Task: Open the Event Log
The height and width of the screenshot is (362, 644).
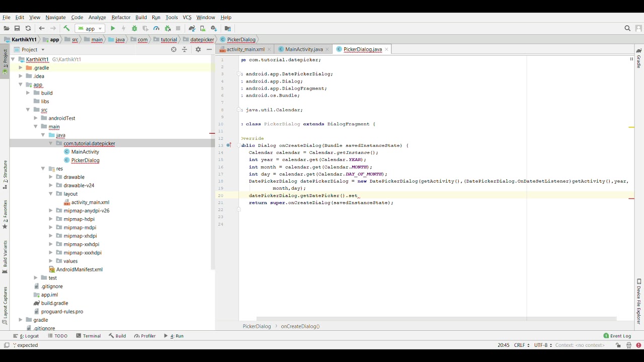Action: (x=617, y=336)
